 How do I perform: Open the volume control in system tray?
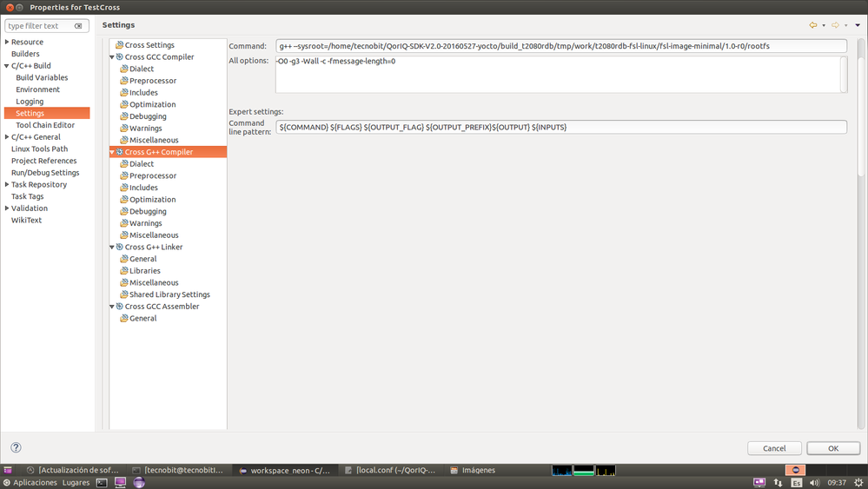pos(814,483)
